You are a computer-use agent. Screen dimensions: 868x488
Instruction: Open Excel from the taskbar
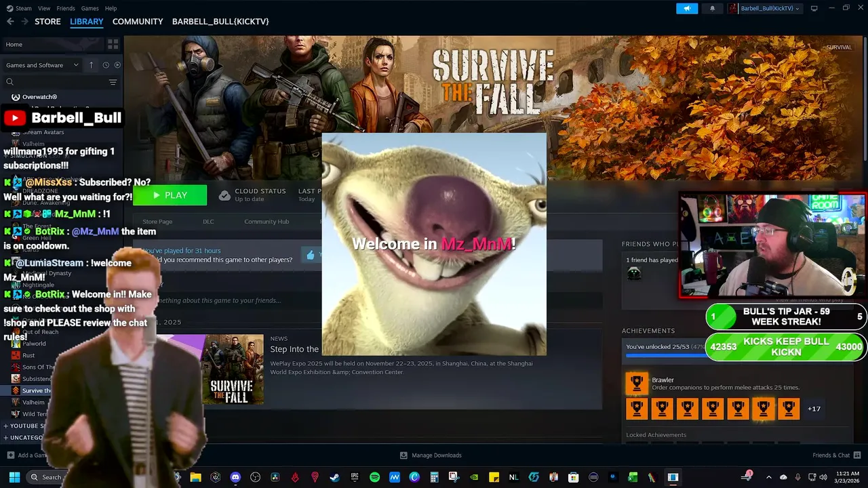point(633,477)
